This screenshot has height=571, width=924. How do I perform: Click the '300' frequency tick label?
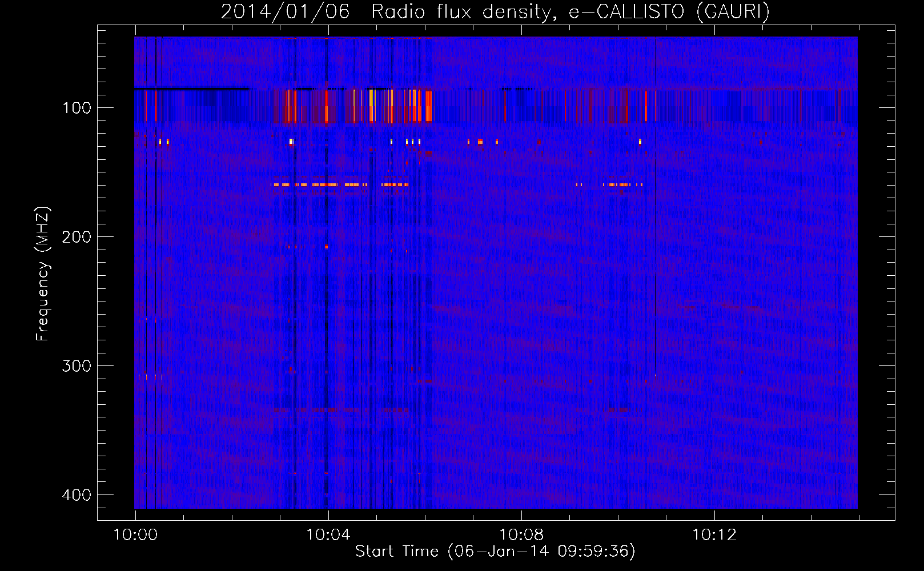pos(77,366)
